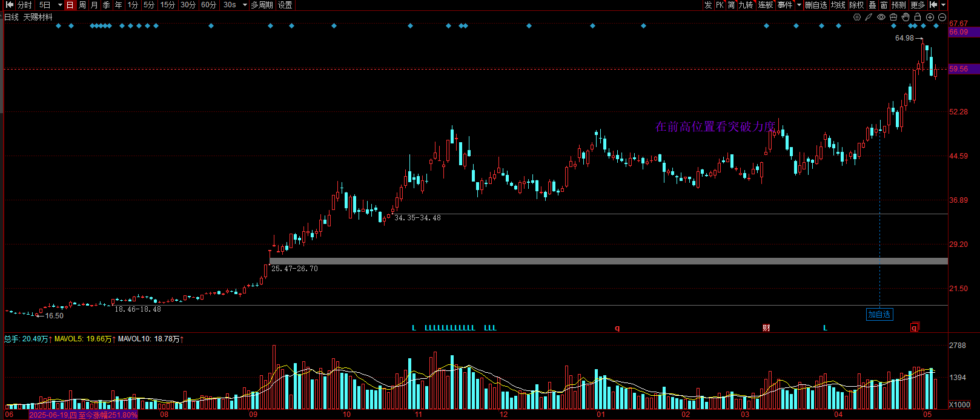
Task: Switch to 60分 minute chart
Action: point(209,5)
